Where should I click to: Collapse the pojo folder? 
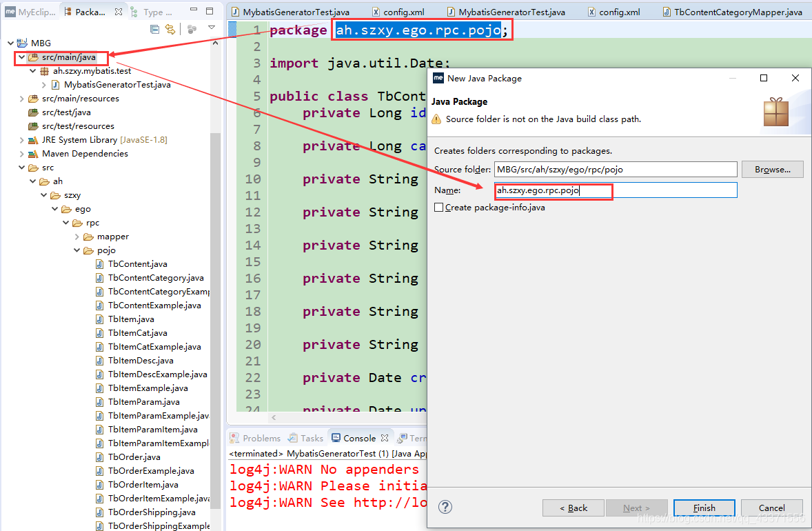tap(77, 250)
